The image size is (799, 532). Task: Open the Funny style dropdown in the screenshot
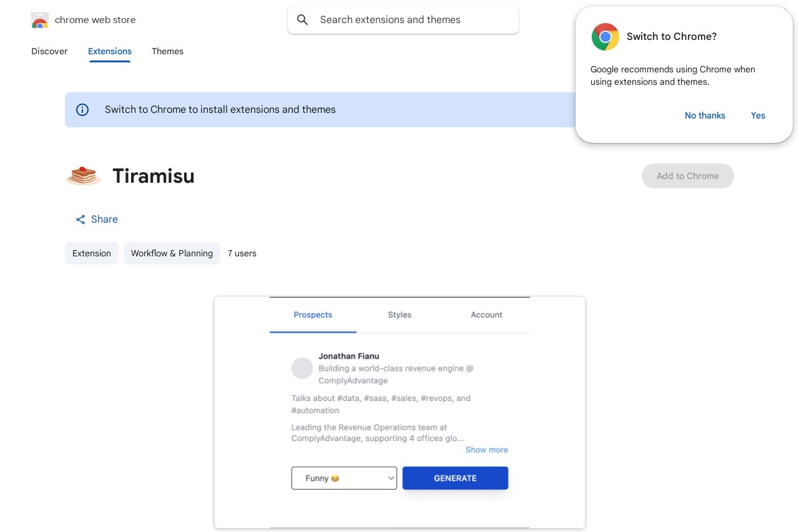pyautogui.click(x=344, y=478)
